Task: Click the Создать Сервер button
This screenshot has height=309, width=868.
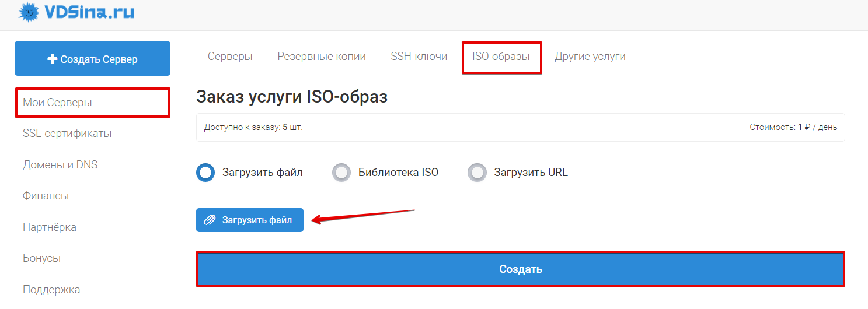Action: 92,58
